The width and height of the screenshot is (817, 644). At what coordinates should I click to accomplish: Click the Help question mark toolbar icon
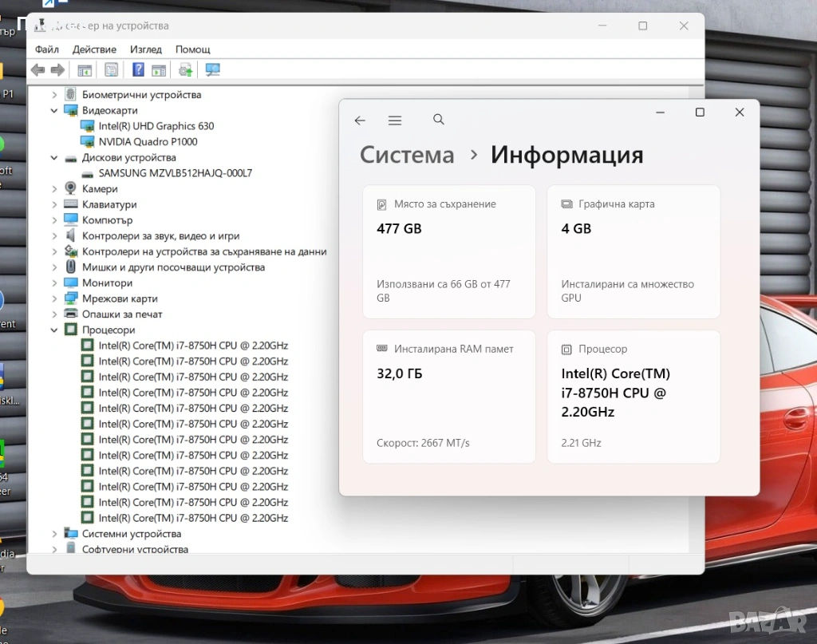tap(138, 70)
